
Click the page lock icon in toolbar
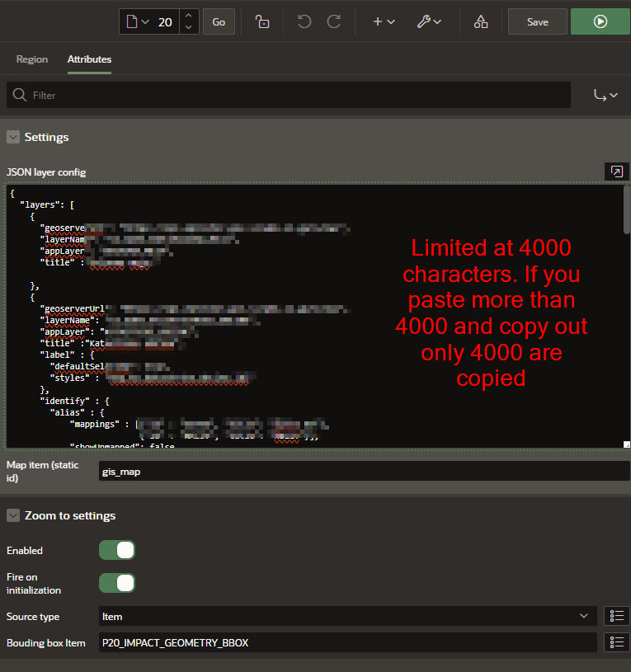[x=262, y=22]
